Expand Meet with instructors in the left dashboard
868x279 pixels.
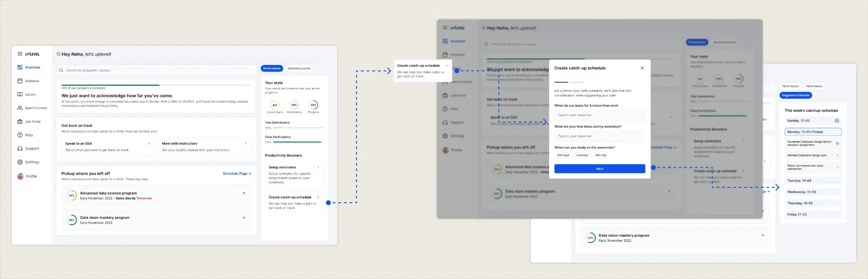pos(246,143)
